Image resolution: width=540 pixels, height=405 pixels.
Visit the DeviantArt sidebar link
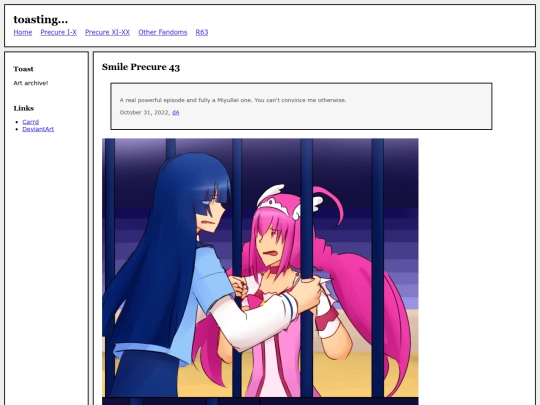(38, 129)
